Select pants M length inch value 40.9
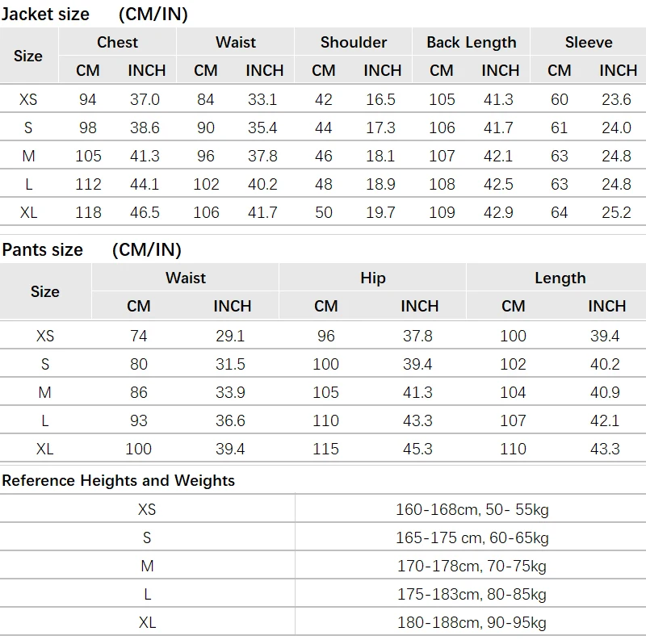Viewport: 646px width, 644px height. 605,392
